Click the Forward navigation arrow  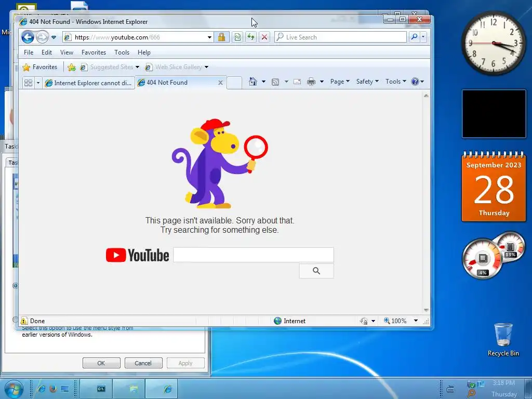coord(42,37)
